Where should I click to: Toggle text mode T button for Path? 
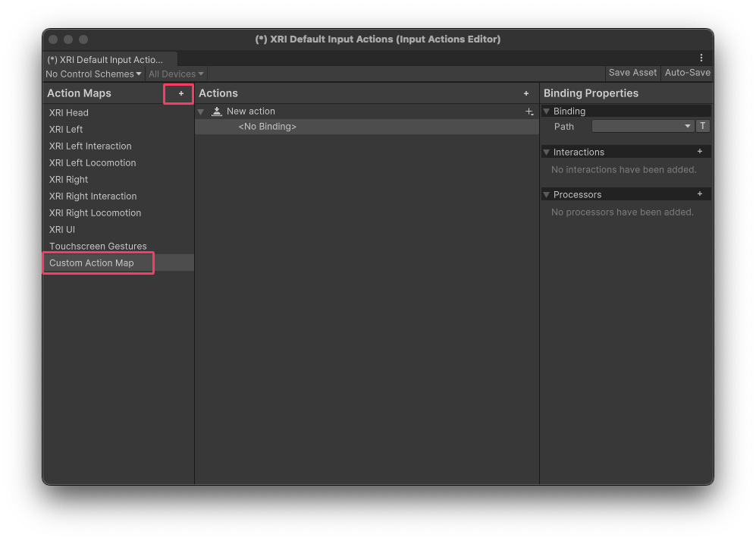pyautogui.click(x=702, y=126)
